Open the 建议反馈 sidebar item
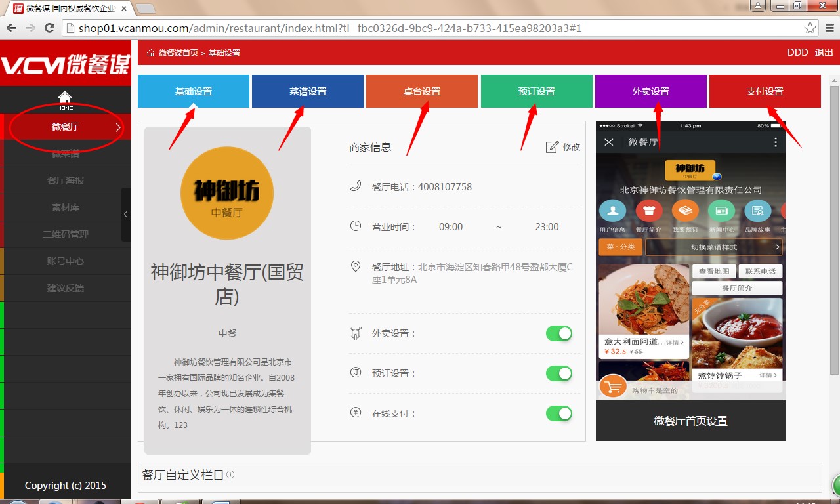The width and height of the screenshot is (840, 504). click(66, 288)
